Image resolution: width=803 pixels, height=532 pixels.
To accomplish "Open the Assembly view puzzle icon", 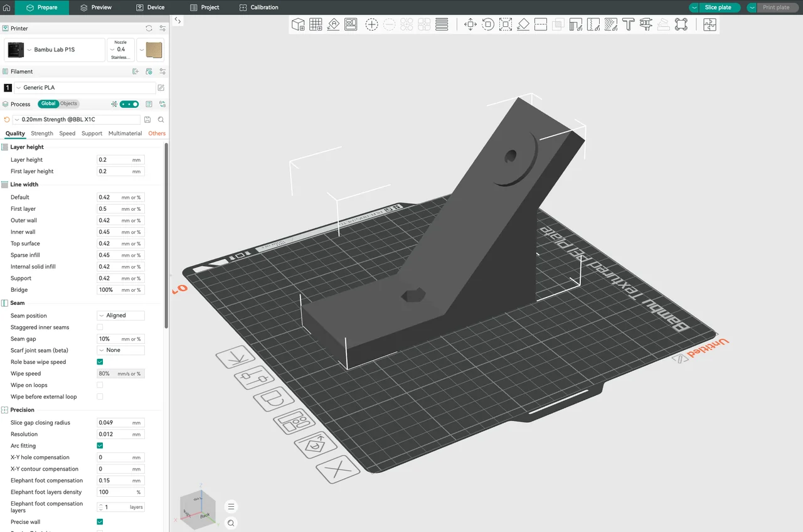I will [710, 24].
